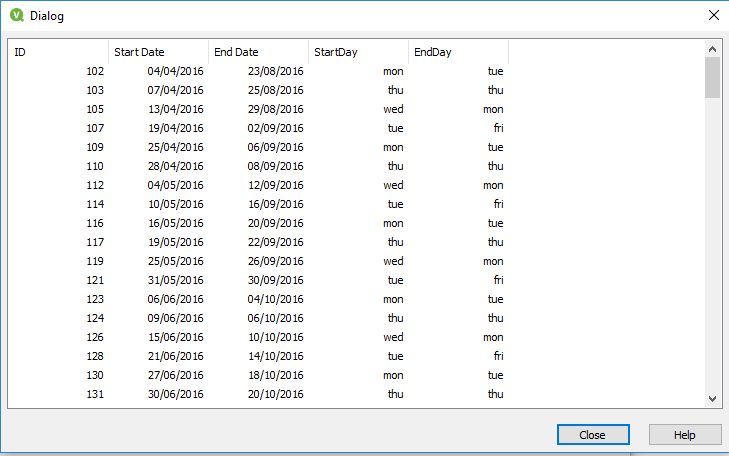Click the vertical scrollbar thumb
The height and width of the screenshot is (456, 729).
712,78
